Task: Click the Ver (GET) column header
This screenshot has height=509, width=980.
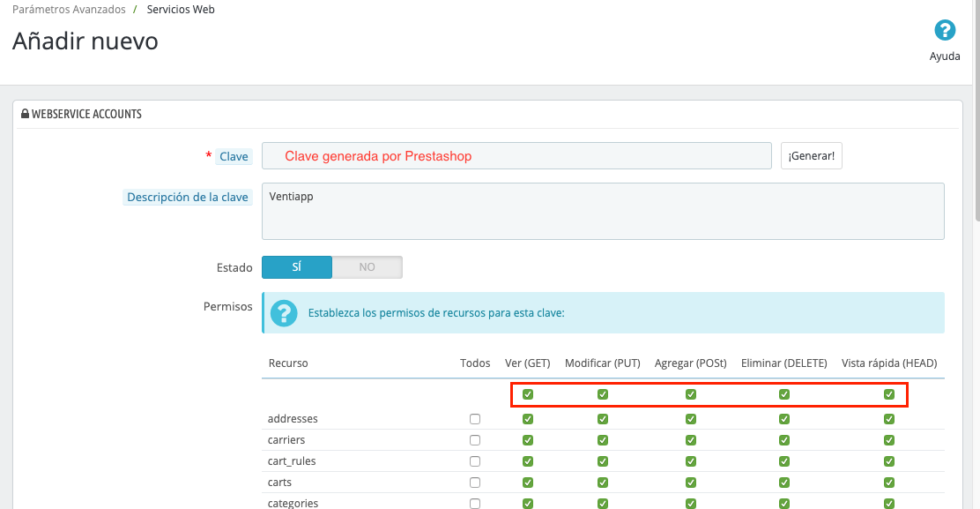Action: pos(528,363)
